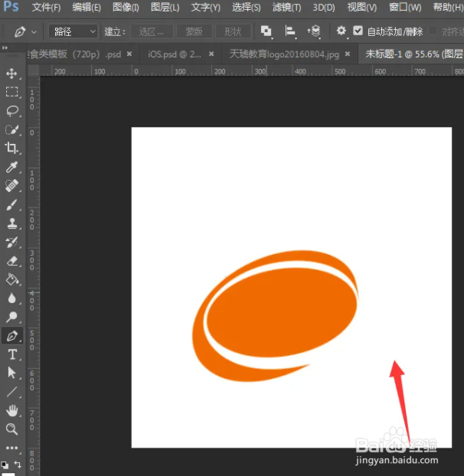This screenshot has height=476, width=464.
Task: Open the 文件(F) menu
Action: pyautogui.click(x=46, y=8)
